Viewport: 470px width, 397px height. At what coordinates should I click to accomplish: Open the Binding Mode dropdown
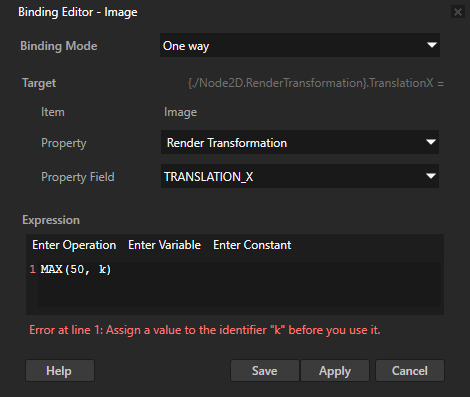(x=300, y=45)
